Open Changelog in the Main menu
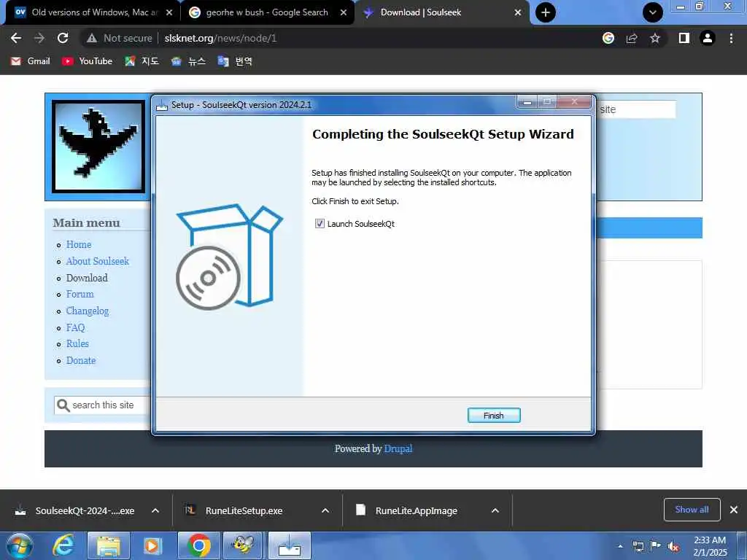Viewport: 747px width, 560px height. coord(88,311)
